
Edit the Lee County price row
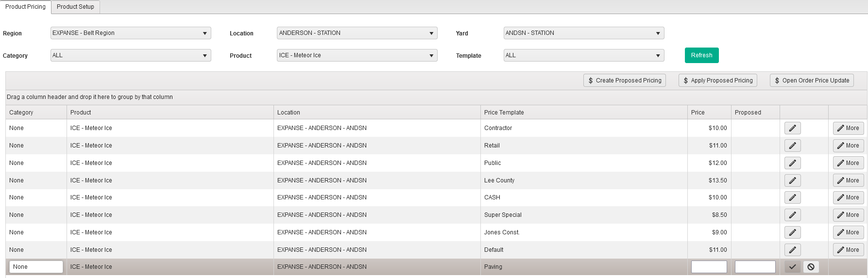(792, 180)
